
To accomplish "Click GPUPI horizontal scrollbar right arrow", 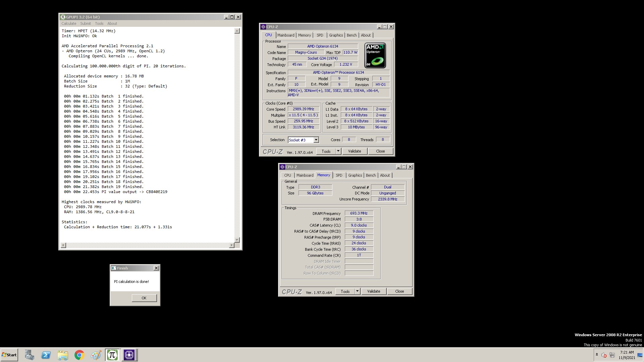I will tap(231, 245).
